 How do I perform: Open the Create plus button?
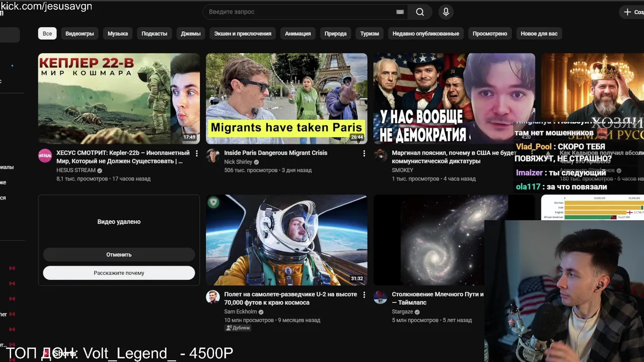pyautogui.click(x=633, y=12)
